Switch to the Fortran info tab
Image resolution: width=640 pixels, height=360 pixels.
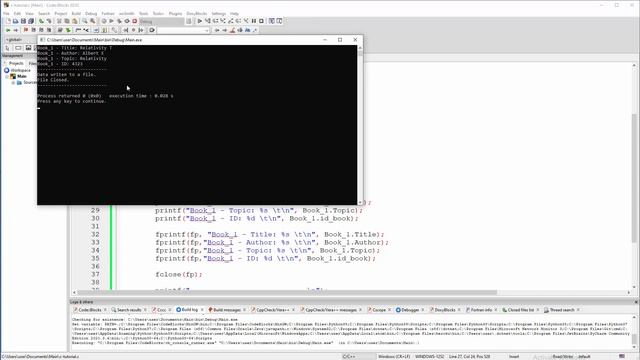click(x=481, y=310)
